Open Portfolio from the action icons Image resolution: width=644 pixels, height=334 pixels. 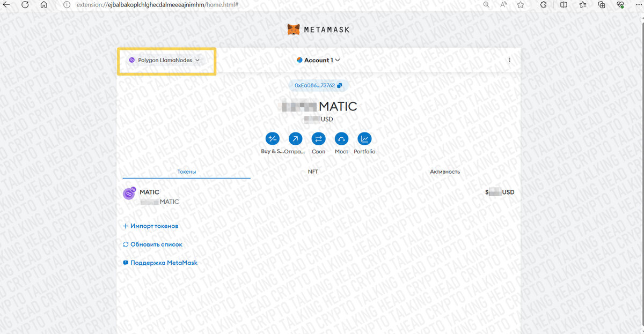tap(364, 138)
